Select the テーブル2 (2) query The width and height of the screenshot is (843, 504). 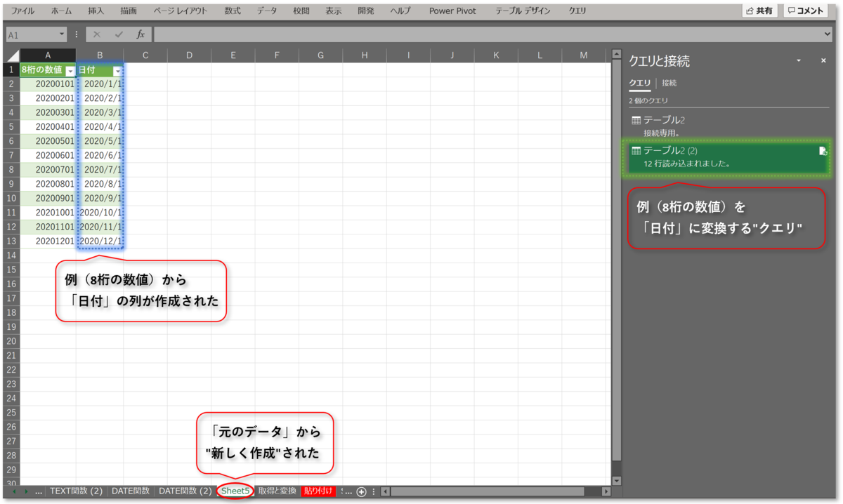(728, 157)
